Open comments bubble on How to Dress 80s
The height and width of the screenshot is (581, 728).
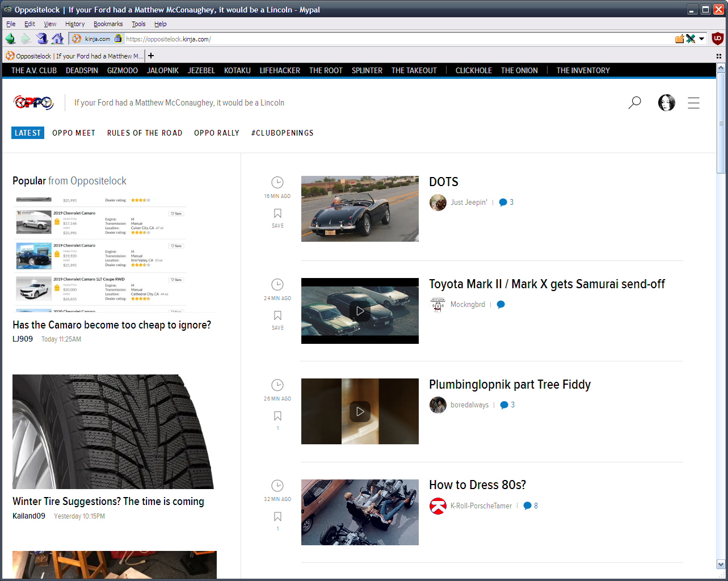pos(527,506)
